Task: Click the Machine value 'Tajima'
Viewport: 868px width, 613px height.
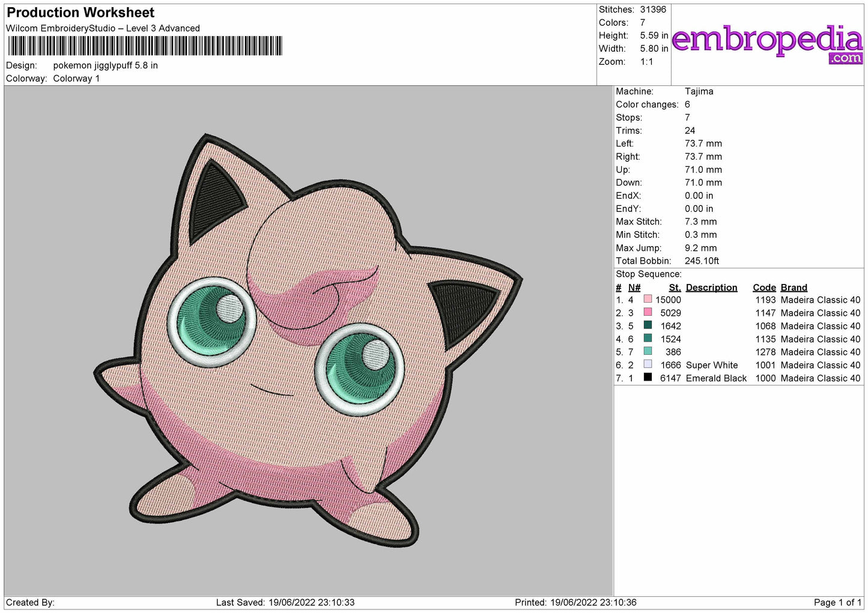Action: [699, 91]
